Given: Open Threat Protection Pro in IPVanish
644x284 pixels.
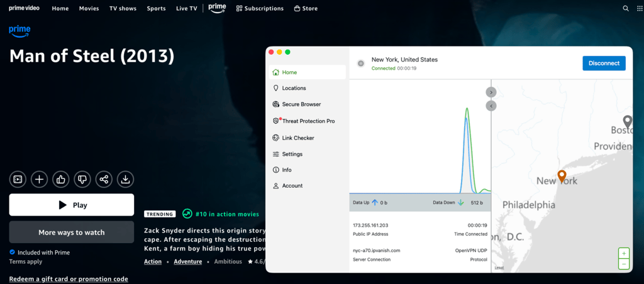Looking at the screenshot, I should click(x=307, y=121).
